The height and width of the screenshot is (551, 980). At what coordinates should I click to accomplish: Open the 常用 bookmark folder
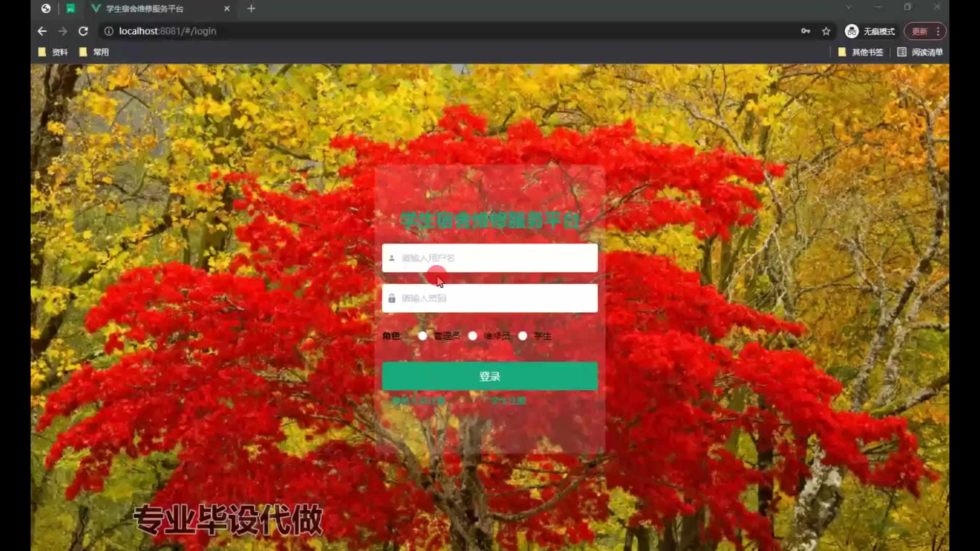pyautogui.click(x=95, y=52)
